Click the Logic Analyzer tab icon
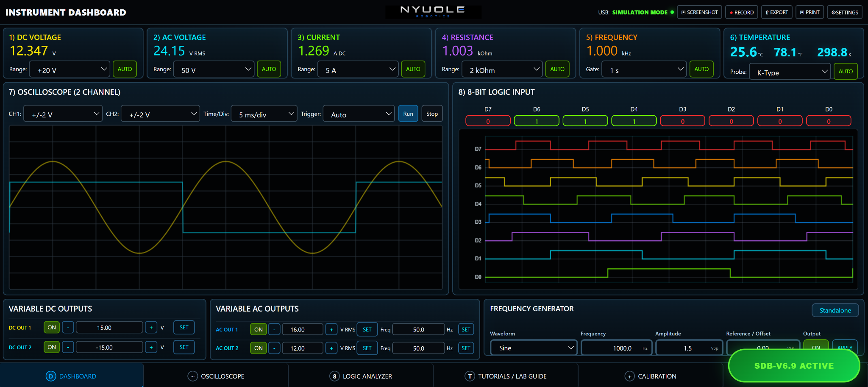The width and height of the screenshot is (868, 387). [334, 376]
